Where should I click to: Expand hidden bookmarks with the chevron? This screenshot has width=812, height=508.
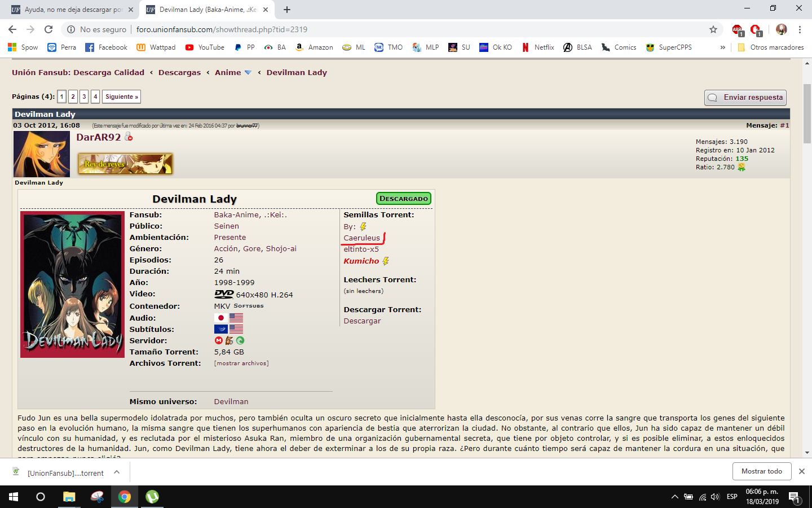click(723, 47)
